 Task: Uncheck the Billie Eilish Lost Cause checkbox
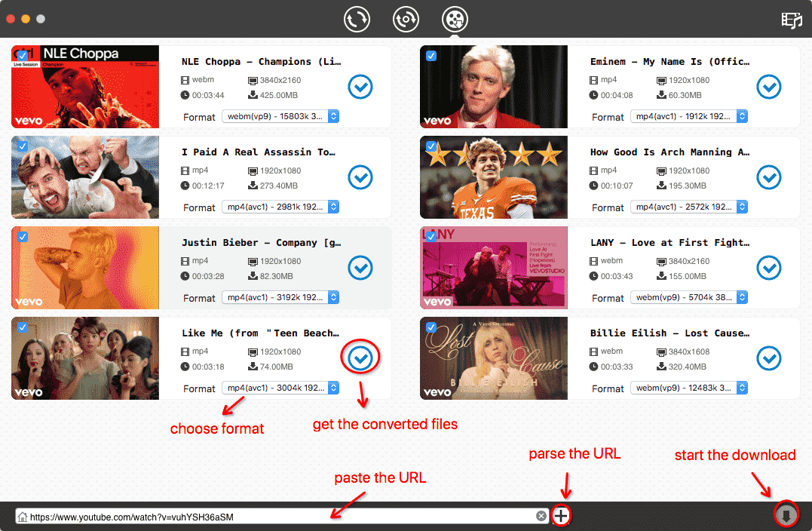pos(431,327)
